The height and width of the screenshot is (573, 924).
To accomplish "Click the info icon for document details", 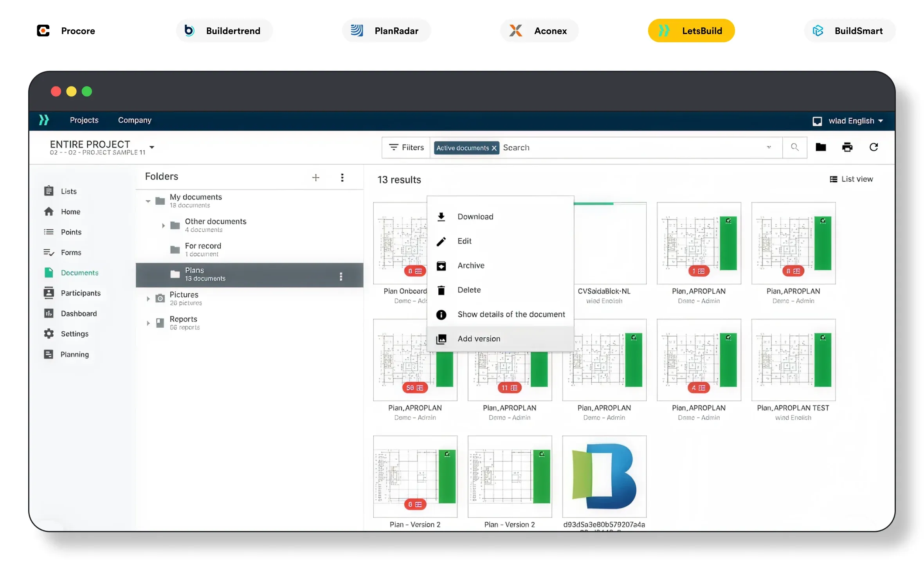I will (441, 315).
